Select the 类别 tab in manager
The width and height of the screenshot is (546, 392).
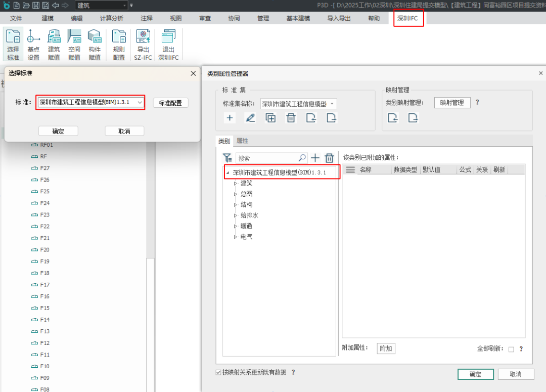(x=224, y=141)
